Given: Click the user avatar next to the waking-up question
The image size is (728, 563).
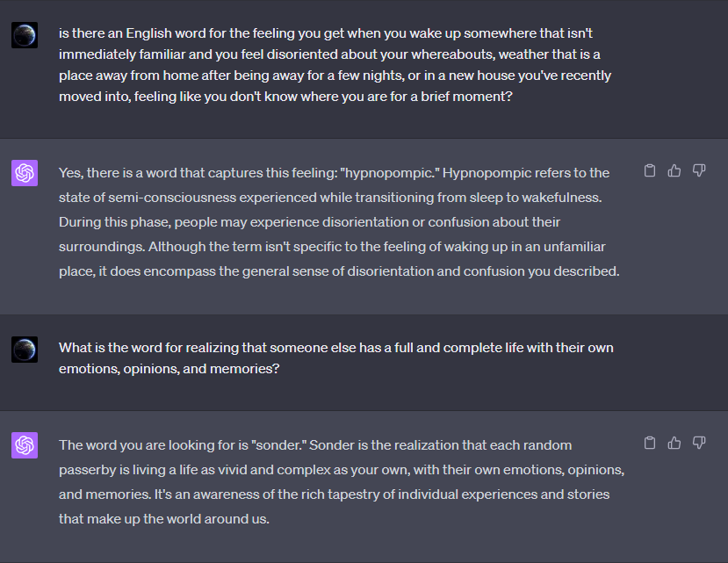Looking at the screenshot, I should coord(25,35).
